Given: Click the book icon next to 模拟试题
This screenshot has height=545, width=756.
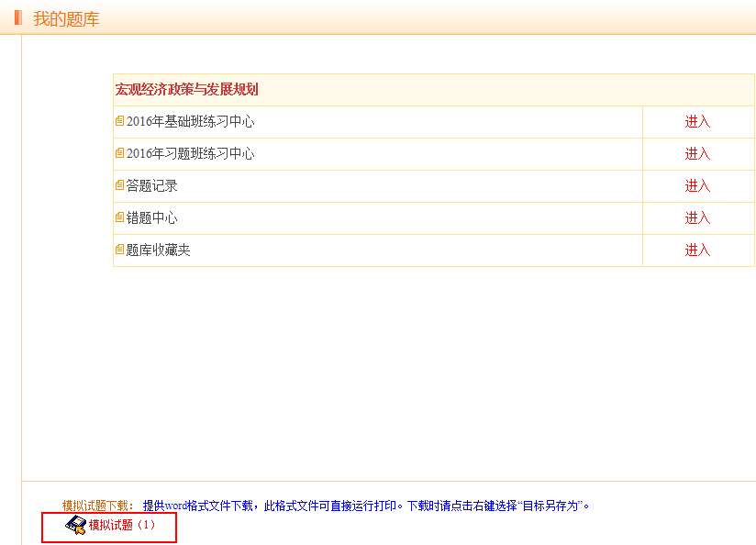Looking at the screenshot, I should pyautogui.click(x=76, y=526).
